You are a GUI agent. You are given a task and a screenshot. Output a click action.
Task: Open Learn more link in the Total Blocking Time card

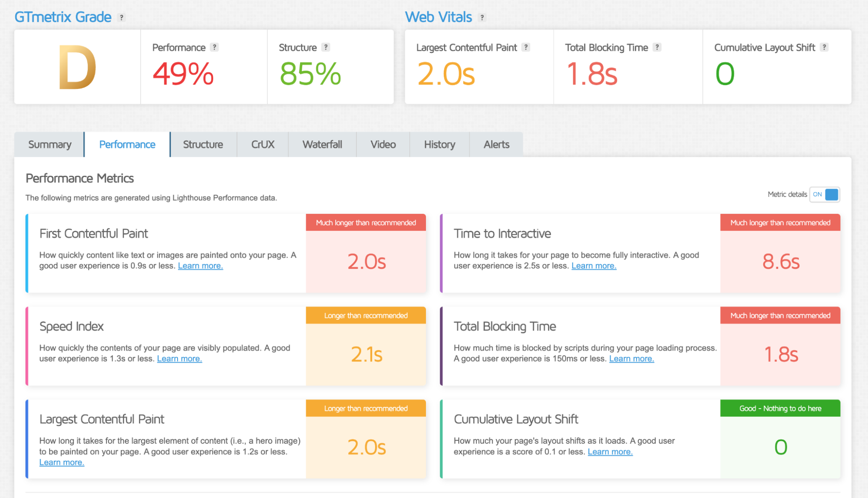pos(631,359)
